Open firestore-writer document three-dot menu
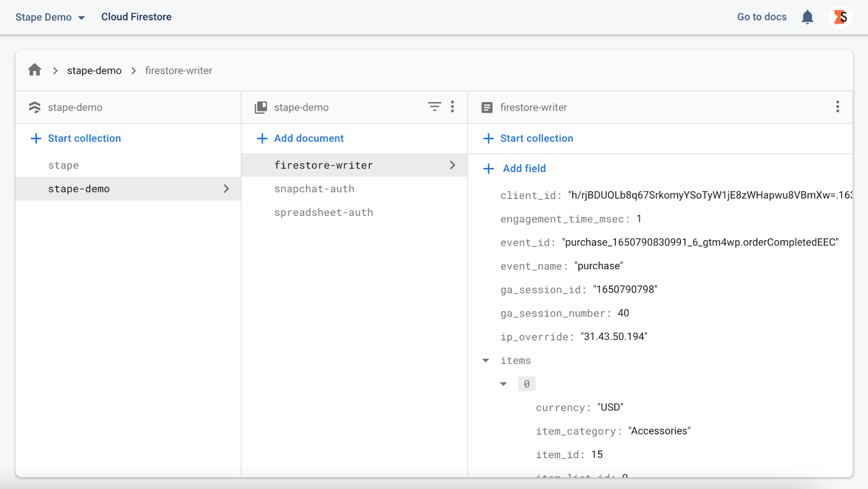The image size is (868, 489). pos(838,107)
